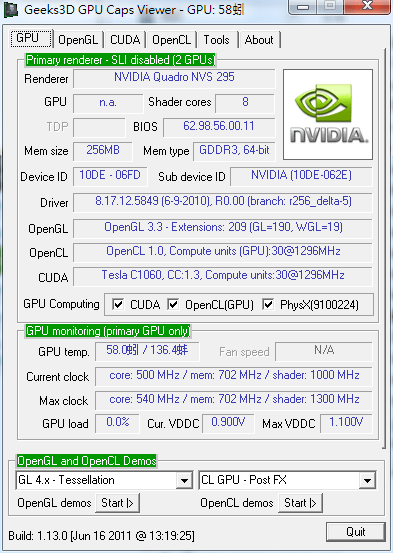Click the Quit button
The height and width of the screenshot is (553, 393).
click(x=356, y=532)
